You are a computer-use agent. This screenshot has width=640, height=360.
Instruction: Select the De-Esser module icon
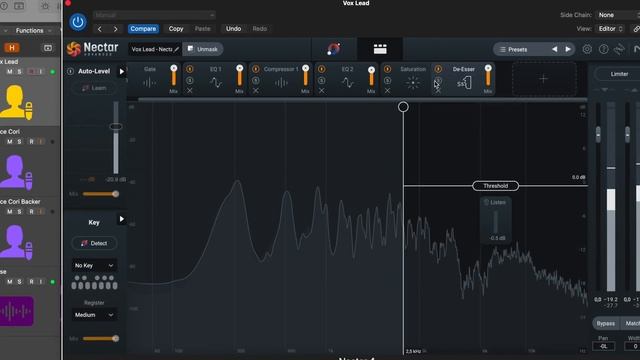[x=464, y=83]
